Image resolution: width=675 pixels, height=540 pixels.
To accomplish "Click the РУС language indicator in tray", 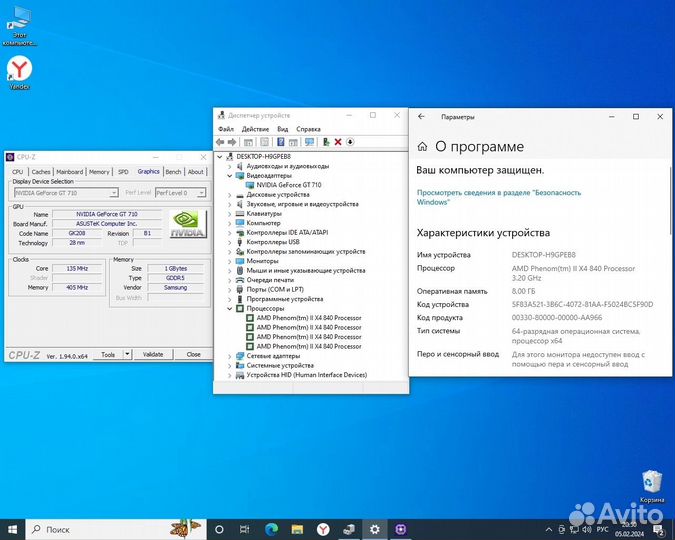I will pos(602,529).
